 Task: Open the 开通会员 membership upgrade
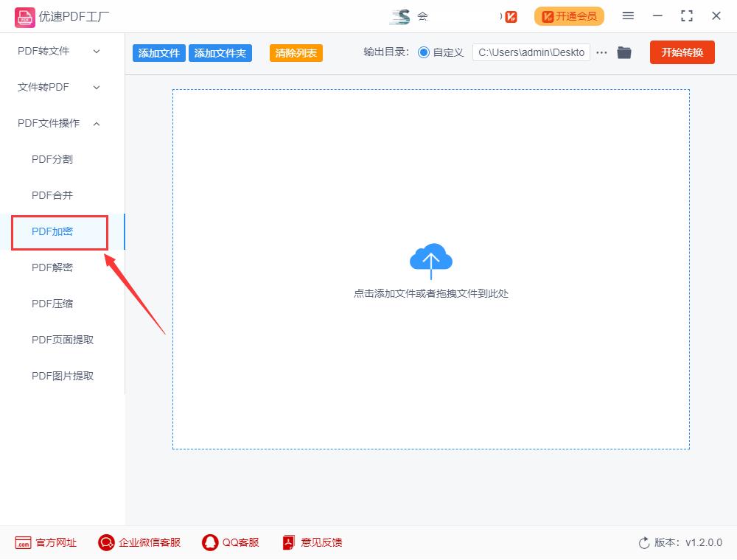tap(569, 15)
